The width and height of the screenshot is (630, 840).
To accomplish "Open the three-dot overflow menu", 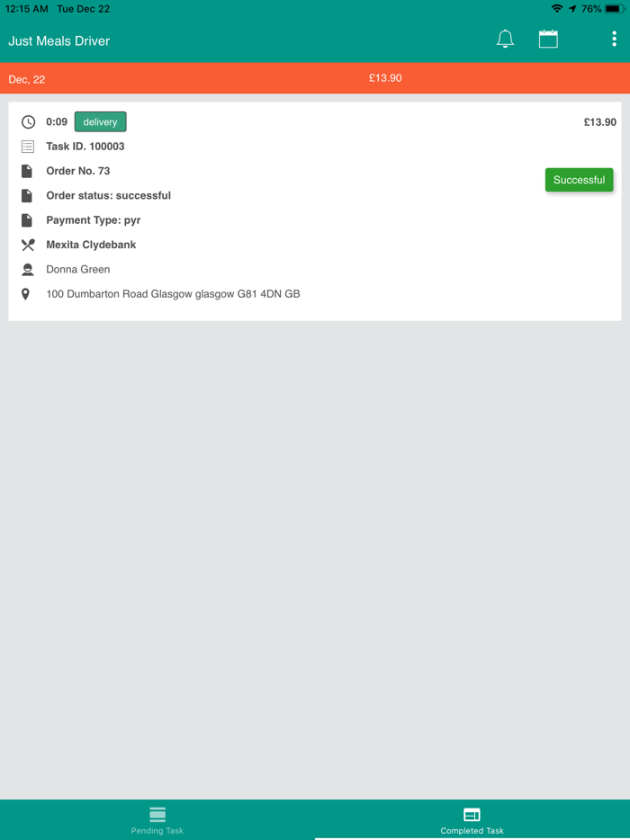I will (x=614, y=39).
